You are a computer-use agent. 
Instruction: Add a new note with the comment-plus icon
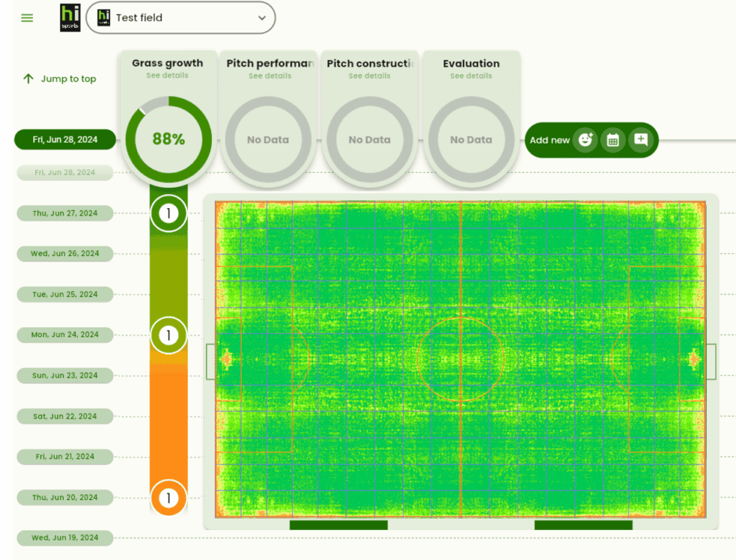(x=641, y=141)
